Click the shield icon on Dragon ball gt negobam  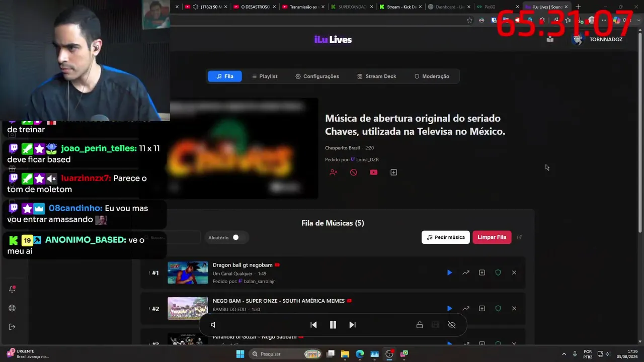498,273
